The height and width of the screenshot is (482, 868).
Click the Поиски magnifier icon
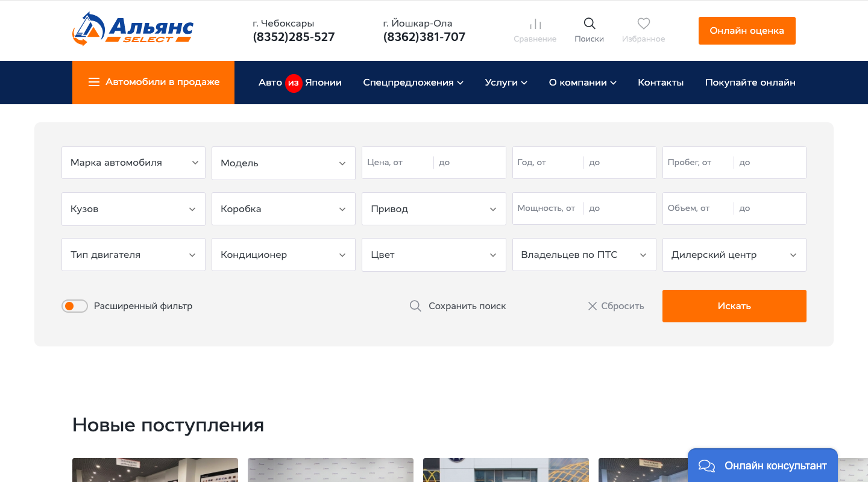point(590,23)
